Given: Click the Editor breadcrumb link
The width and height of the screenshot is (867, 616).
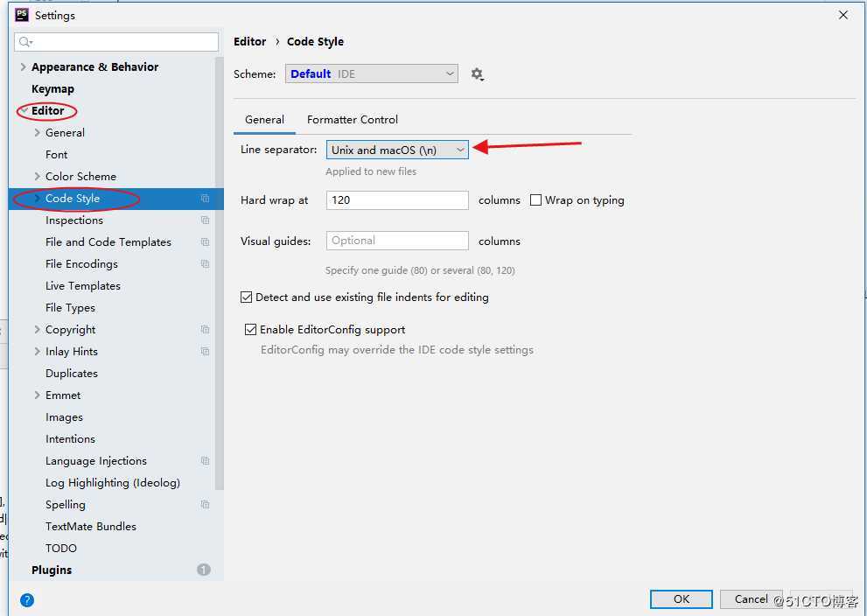Looking at the screenshot, I should (x=250, y=42).
